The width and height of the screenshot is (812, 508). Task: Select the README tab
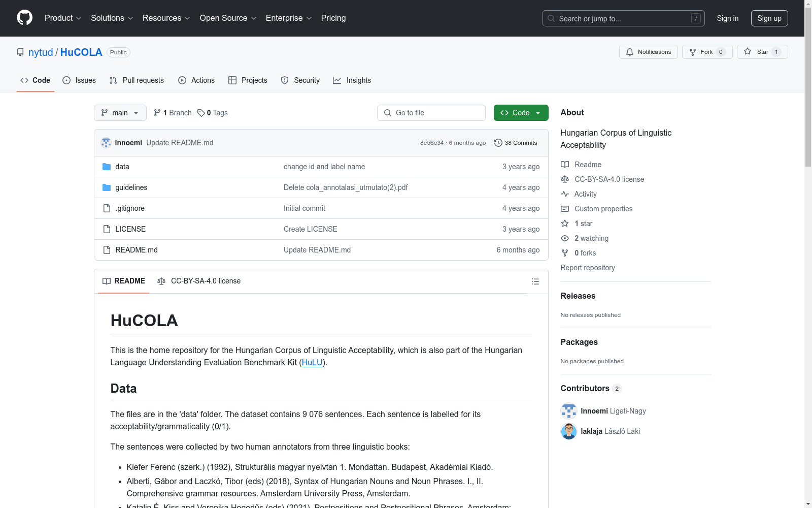tap(124, 281)
